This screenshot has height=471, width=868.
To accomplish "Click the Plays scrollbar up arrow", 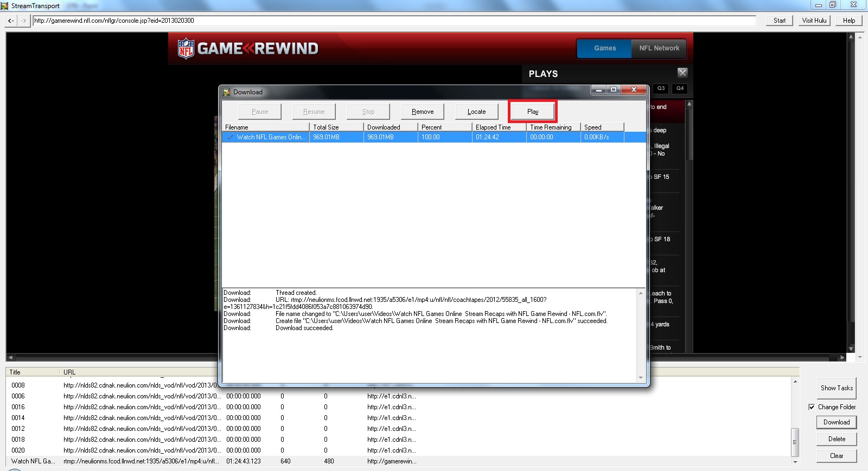I will 690,103.
